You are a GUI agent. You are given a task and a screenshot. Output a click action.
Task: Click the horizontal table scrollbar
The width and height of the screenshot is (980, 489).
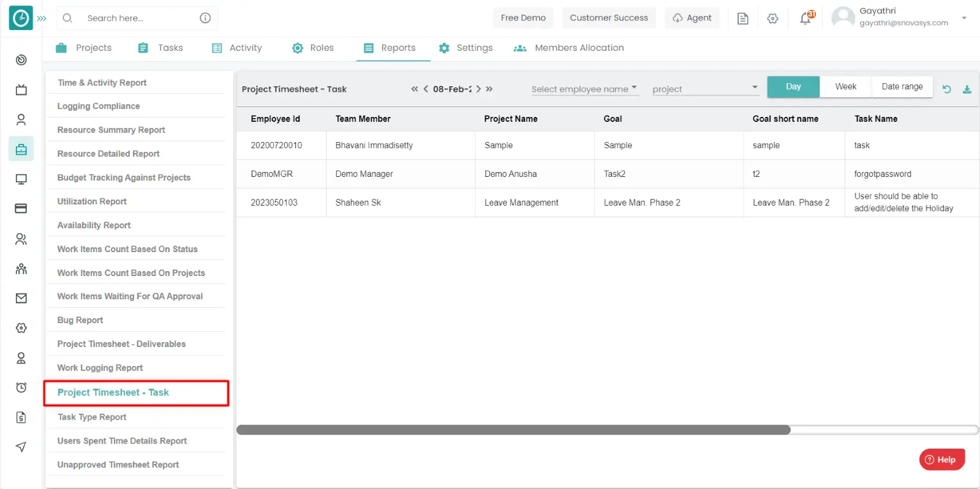(x=513, y=430)
